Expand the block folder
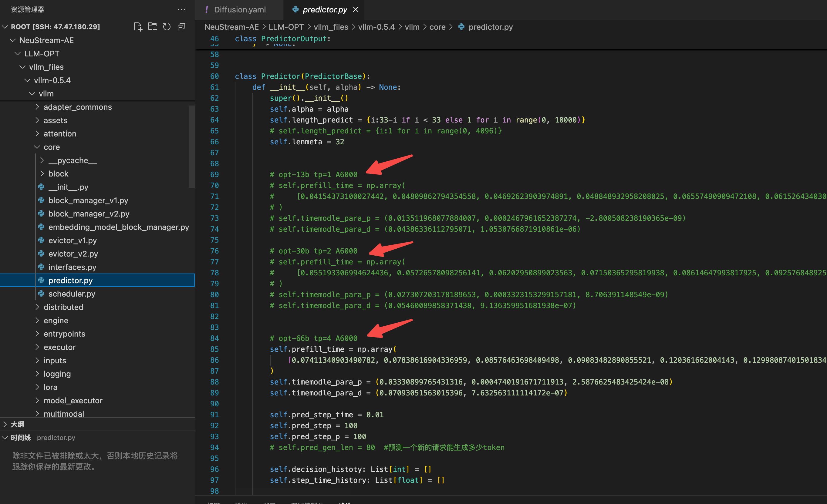 coord(42,174)
